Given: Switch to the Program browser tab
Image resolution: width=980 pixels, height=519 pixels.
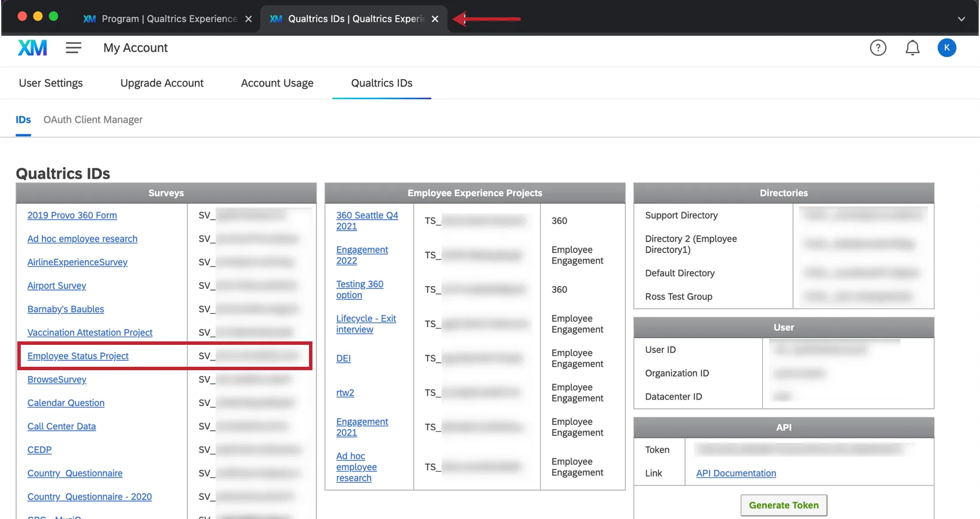Looking at the screenshot, I should (x=167, y=18).
